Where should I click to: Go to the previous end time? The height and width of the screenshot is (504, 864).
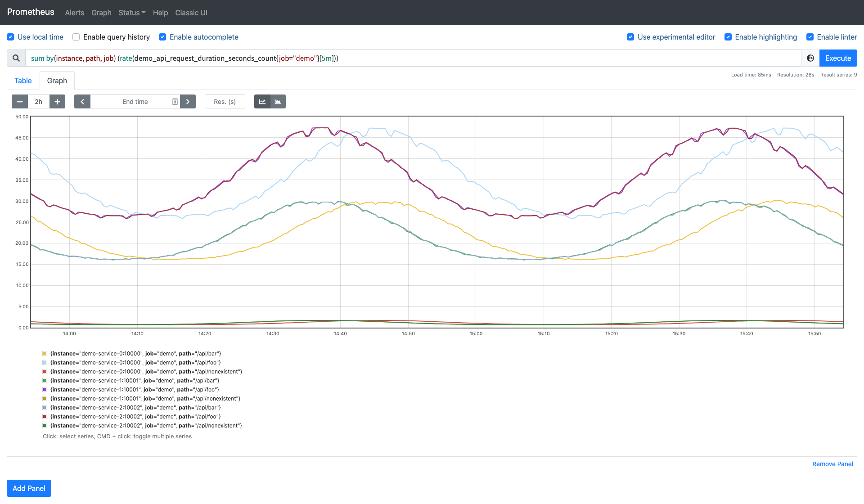click(82, 102)
